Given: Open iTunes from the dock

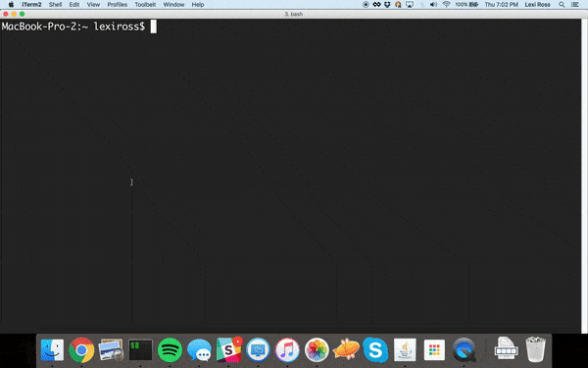Looking at the screenshot, I should tap(287, 349).
